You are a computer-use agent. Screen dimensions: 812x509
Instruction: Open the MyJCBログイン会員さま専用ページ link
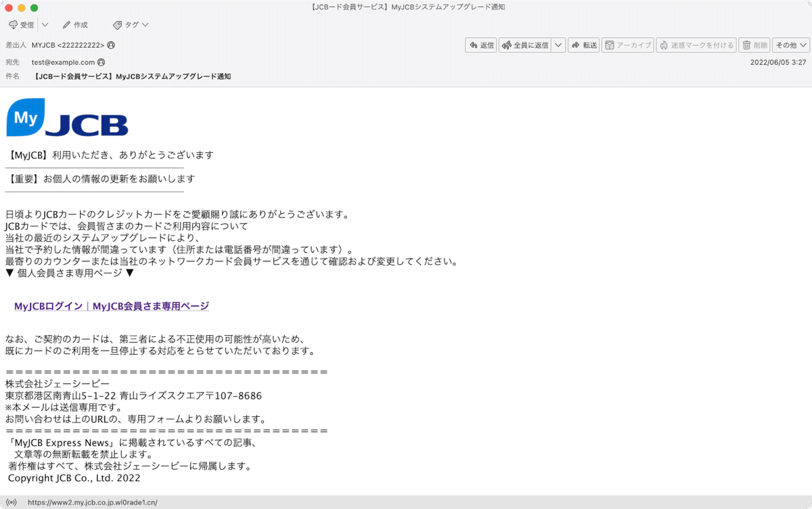click(112, 307)
